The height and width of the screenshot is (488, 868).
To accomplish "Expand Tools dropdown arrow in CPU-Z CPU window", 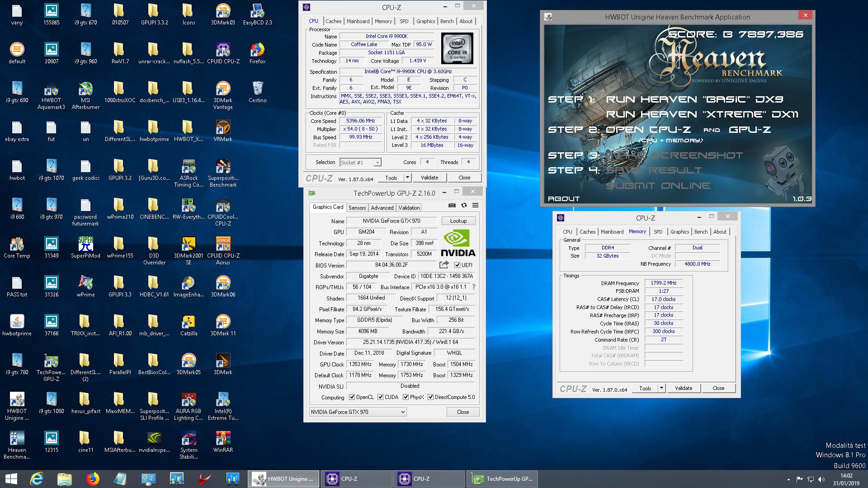I will 407,178.
